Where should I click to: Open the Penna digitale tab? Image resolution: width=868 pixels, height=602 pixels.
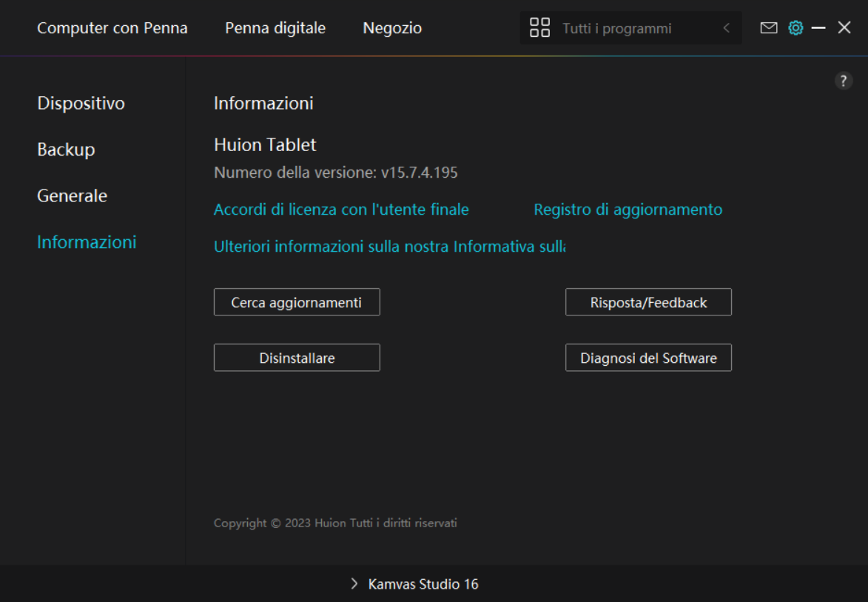coord(275,28)
